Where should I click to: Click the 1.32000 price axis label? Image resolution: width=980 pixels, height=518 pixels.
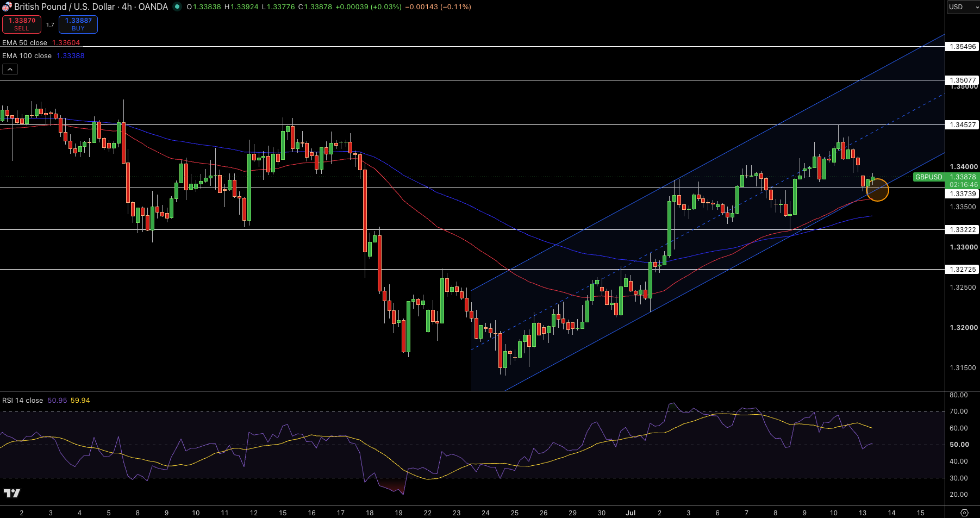tap(963, 327)
